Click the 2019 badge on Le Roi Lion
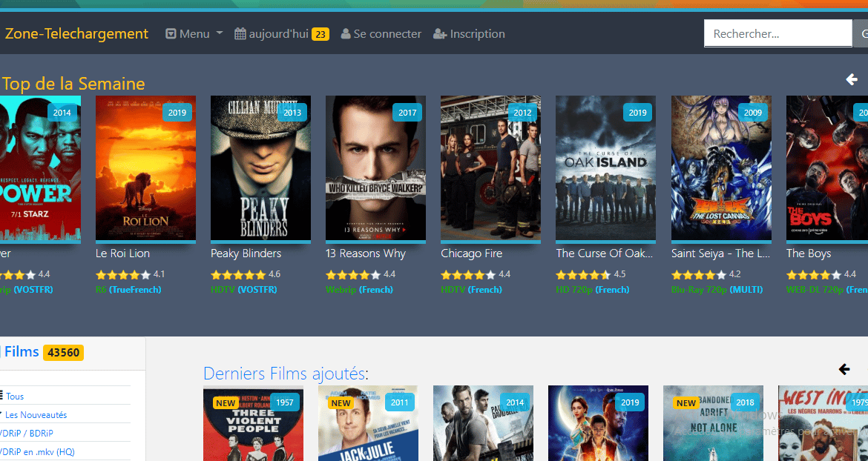Viewport: 868px width, 461px height. click(177, 112)
